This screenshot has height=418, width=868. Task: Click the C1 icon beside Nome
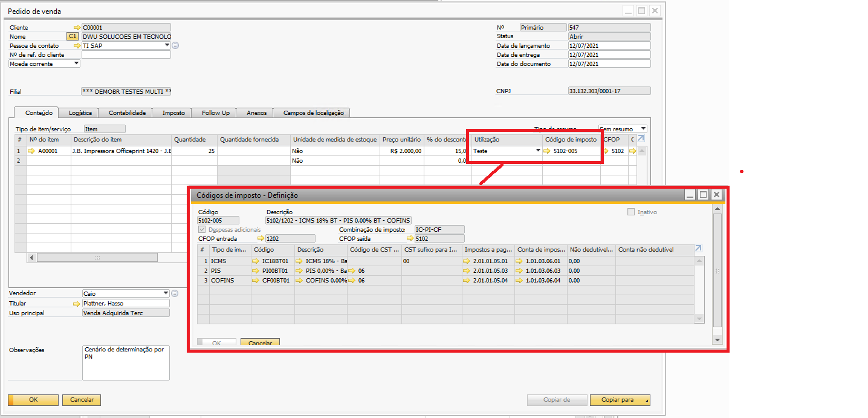coord(73,36)
